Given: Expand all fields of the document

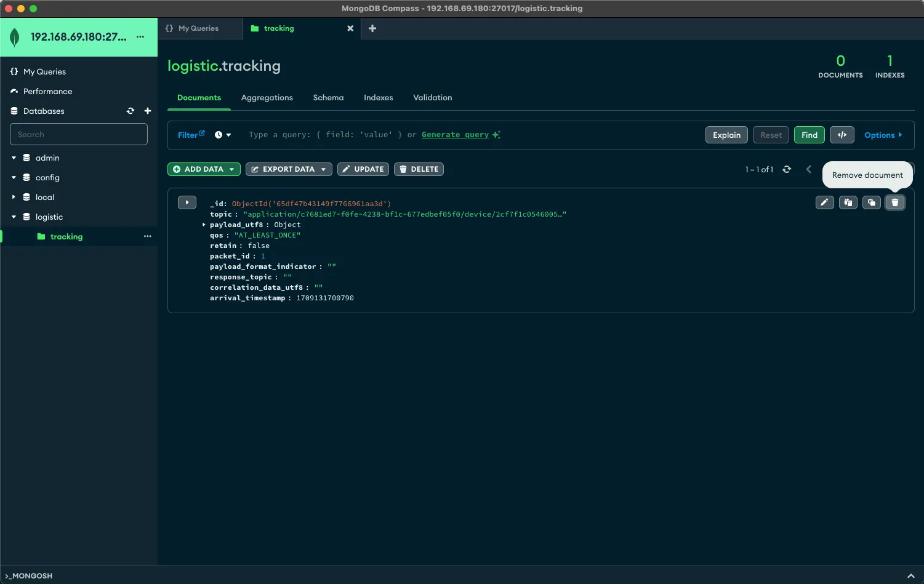Looking at the screenshot, I should (187, 202).
